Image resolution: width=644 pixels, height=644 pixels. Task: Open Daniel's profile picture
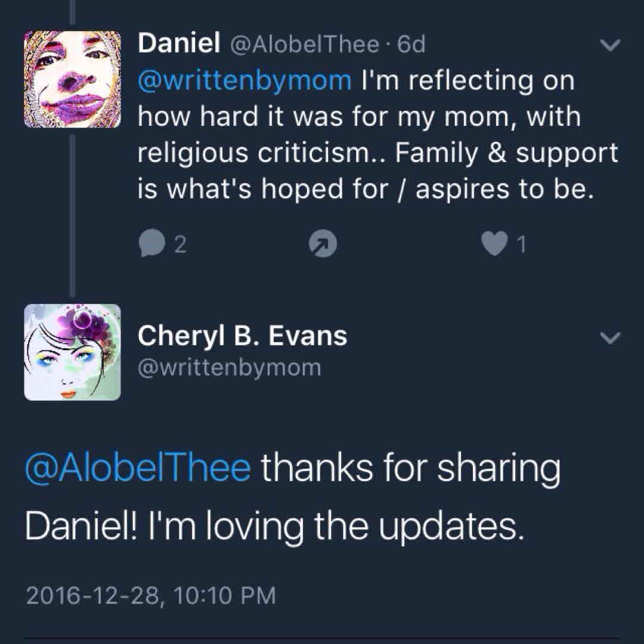[x=72, y=79]
